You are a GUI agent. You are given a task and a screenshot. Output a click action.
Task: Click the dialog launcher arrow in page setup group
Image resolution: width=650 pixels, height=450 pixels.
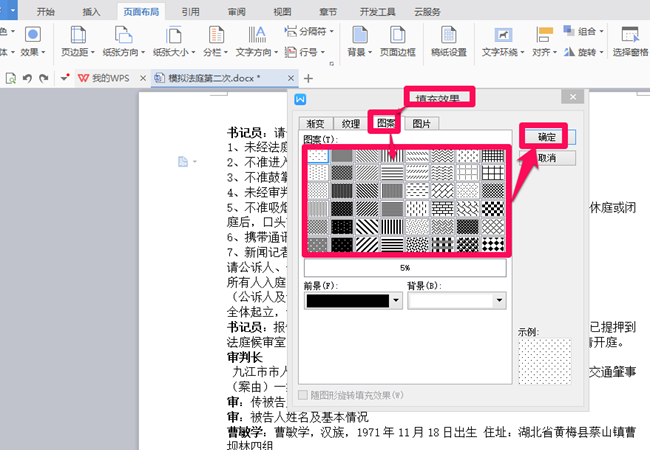point(332,63)
